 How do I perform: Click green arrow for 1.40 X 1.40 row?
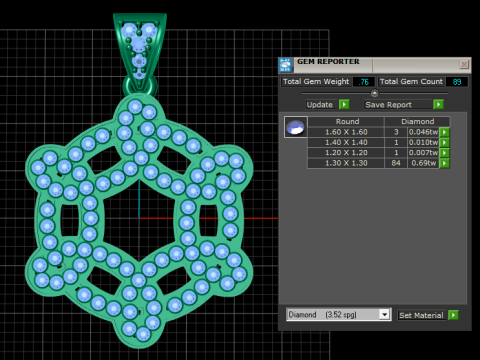(444, 142)
